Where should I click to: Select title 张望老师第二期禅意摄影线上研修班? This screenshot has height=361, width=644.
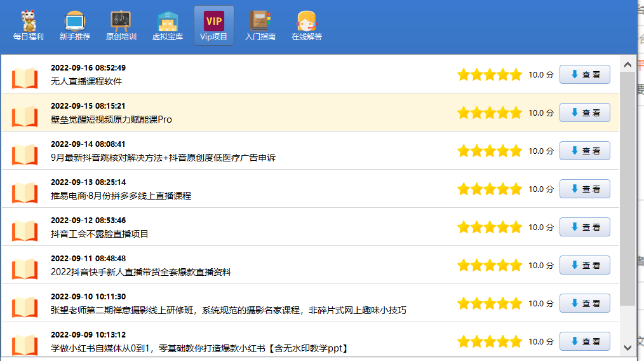point(122,310)
